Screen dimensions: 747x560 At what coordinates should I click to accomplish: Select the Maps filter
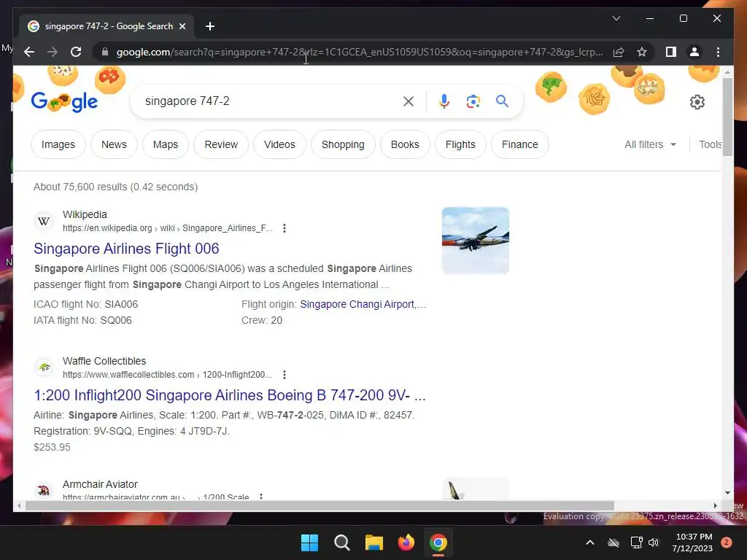pos(166,144)
